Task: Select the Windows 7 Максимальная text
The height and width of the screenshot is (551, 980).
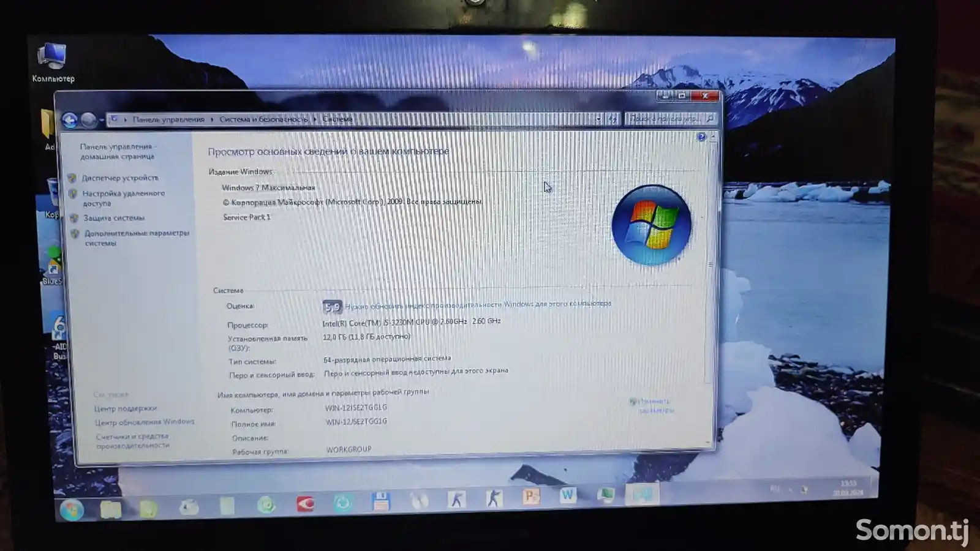Action: point(268,188)
